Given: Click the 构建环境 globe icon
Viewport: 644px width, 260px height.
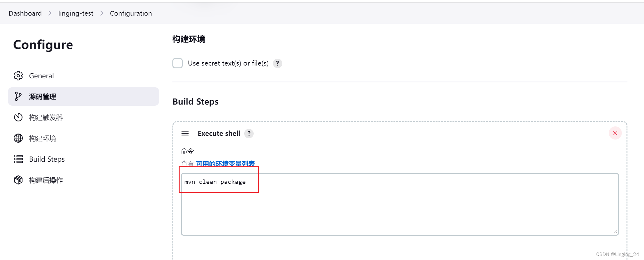Looking at the screenshot, I should click(x=18, y=138).
